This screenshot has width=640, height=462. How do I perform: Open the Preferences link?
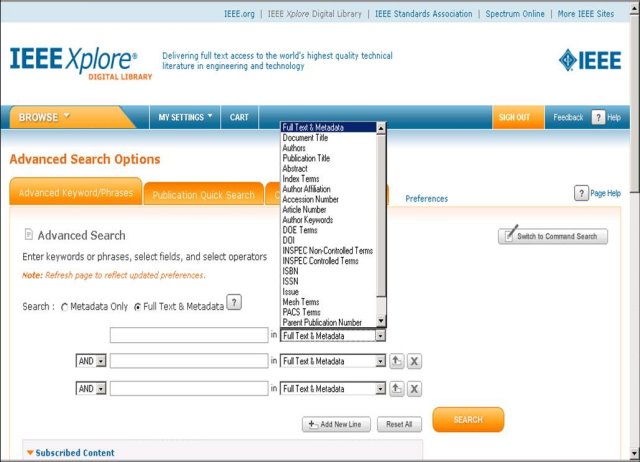click(427, 199)
